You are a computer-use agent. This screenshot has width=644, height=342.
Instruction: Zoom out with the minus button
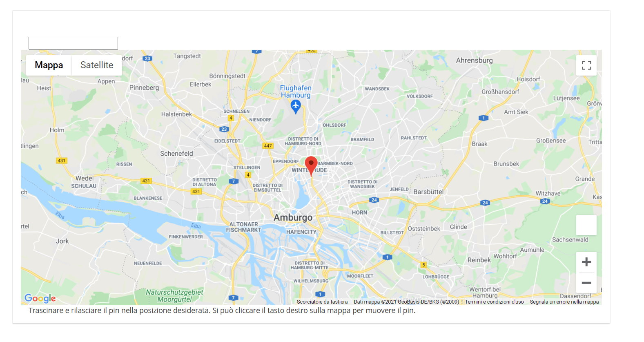(586, 283)
